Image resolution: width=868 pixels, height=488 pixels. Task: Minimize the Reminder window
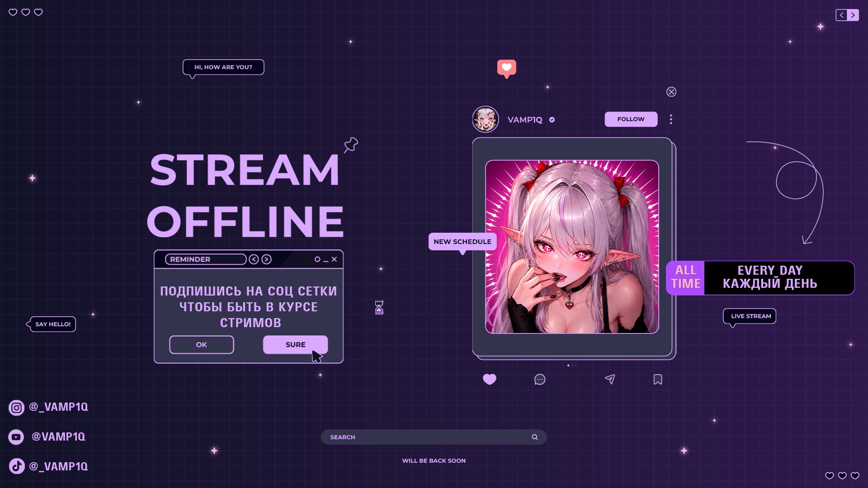325,261
